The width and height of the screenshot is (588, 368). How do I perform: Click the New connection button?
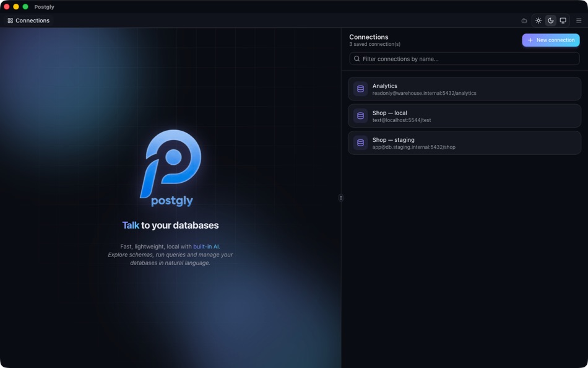[550, 40]
